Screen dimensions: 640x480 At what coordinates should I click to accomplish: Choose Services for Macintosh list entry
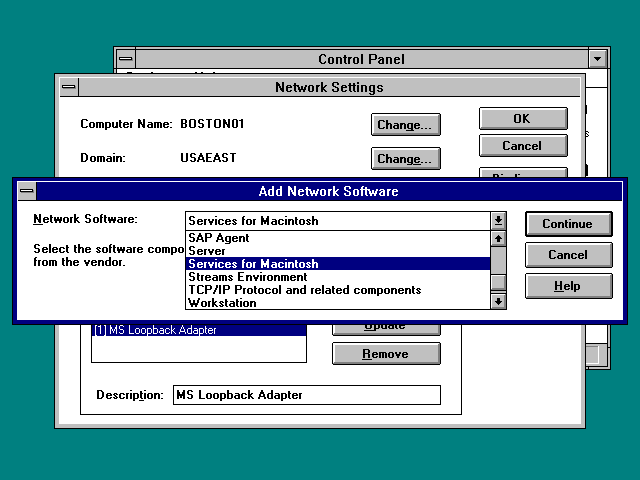pyautogui.click(x=338, y=264)
